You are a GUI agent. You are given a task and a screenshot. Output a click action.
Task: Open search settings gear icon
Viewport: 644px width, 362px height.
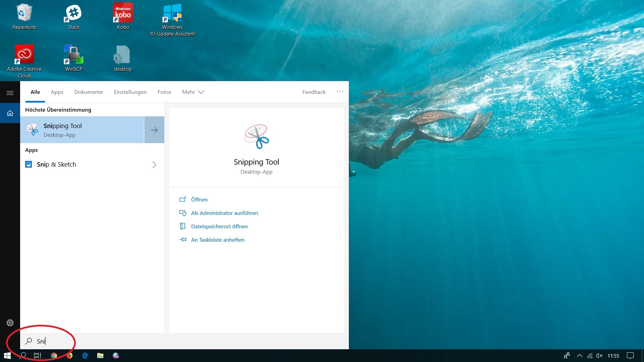click(10, 323)
